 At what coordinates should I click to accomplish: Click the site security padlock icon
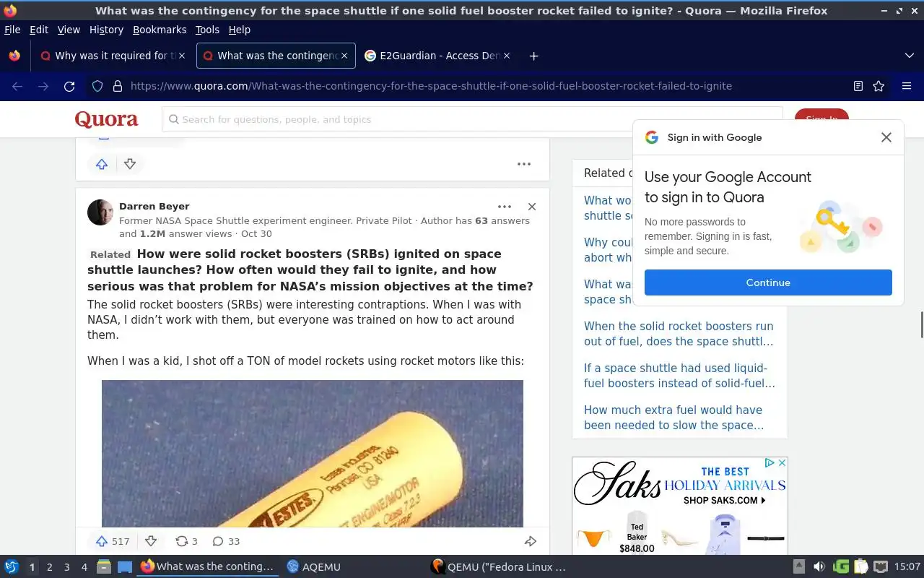click(x=118, y=86)
